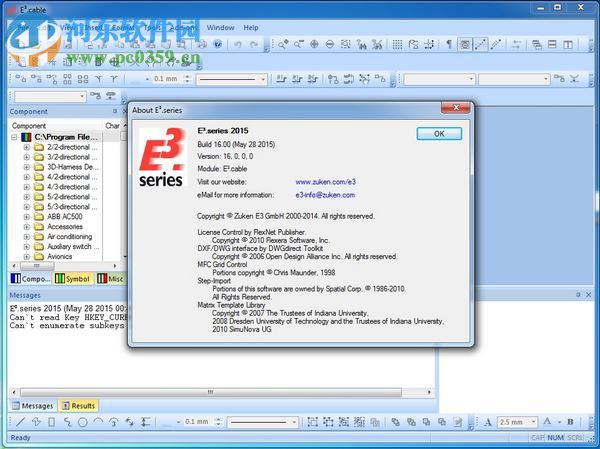Viewport: 600px width, 449px height.
Task: Toggle the highlighted diagonal line mode icon
Action: click(481, 44)
